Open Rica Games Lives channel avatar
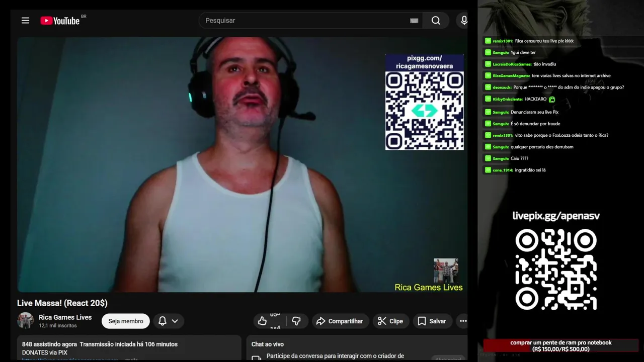 pyautogui.click(x=26, y=321)
